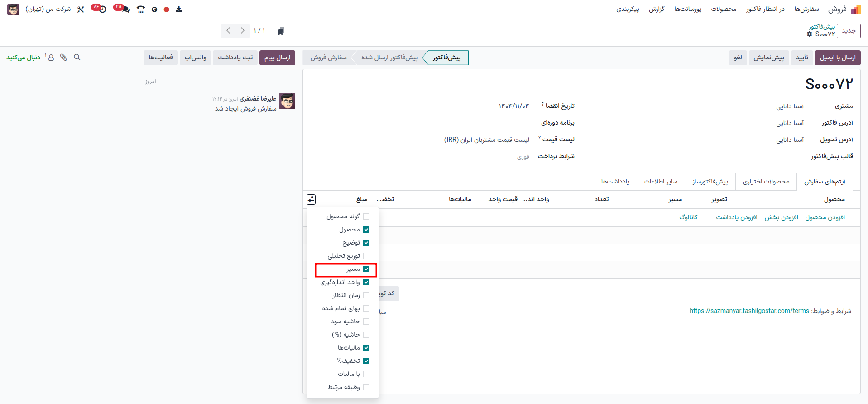
Task: Enable the گونه محصول column checkbox
Action: click(x=366, y=216)
